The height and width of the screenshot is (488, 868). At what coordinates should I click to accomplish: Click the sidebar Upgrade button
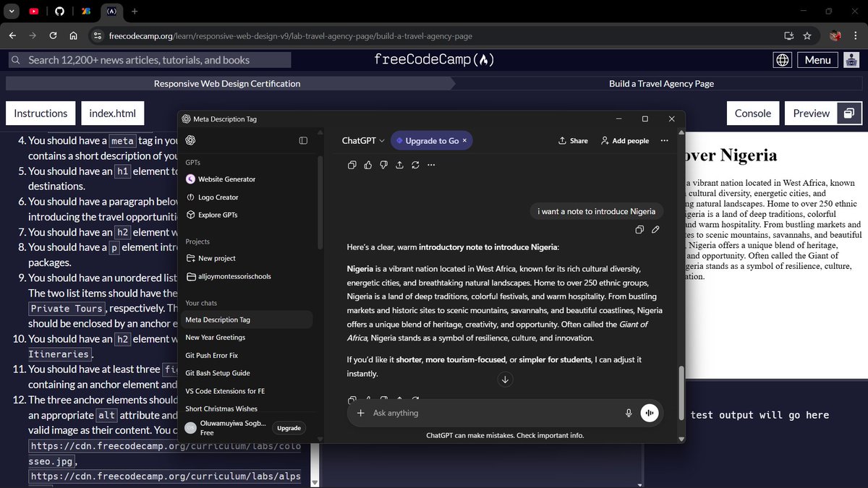coord(289,428)
